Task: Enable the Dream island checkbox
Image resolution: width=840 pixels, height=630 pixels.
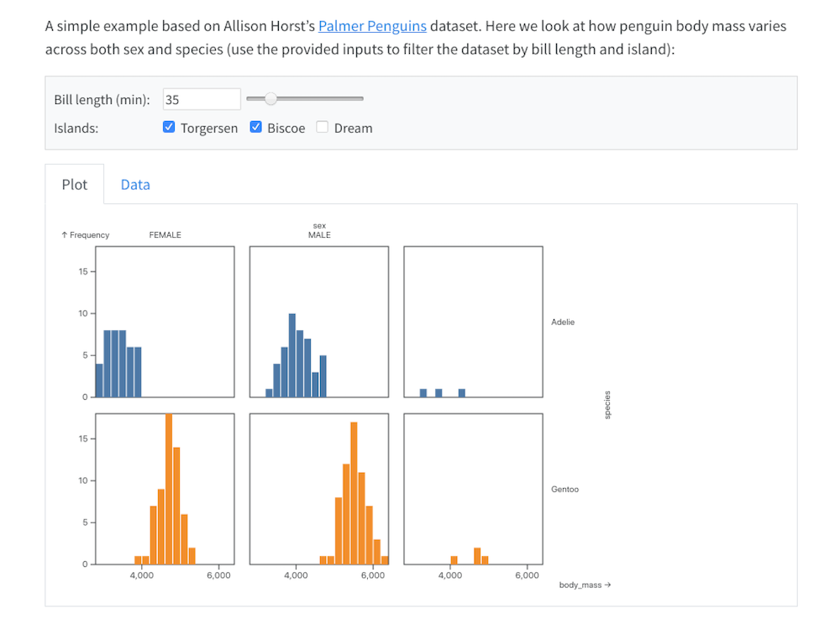Action: pyautogui.click(x=323, y=128)
